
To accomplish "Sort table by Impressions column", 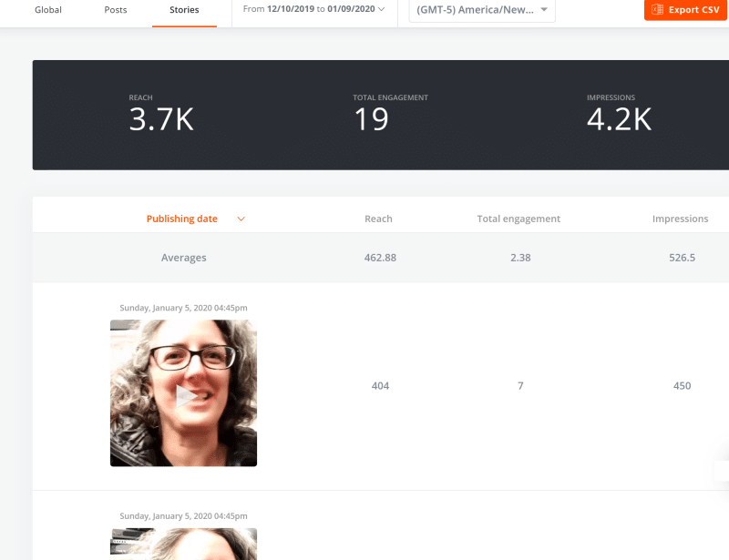I will click(x=680, y=219).
